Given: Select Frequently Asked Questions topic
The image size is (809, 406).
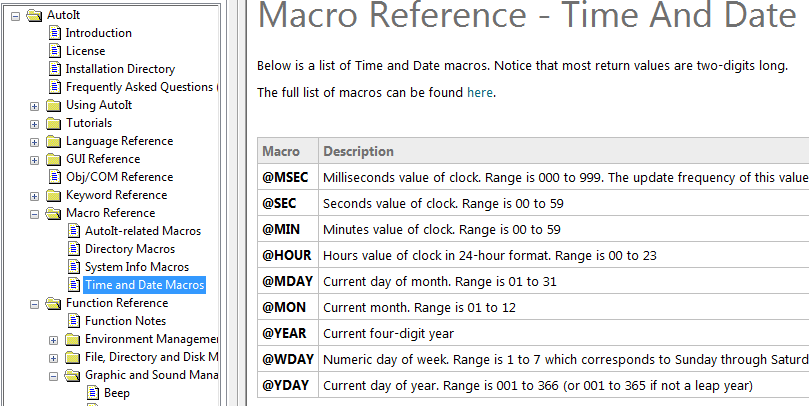Looking at the screenshot, I should point(139,87).
